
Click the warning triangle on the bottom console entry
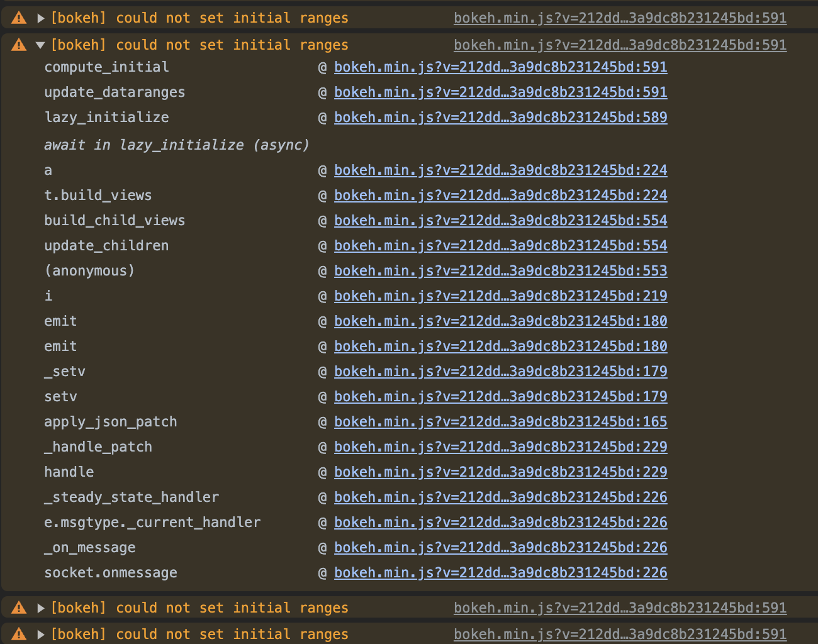[x=18, y=634]
